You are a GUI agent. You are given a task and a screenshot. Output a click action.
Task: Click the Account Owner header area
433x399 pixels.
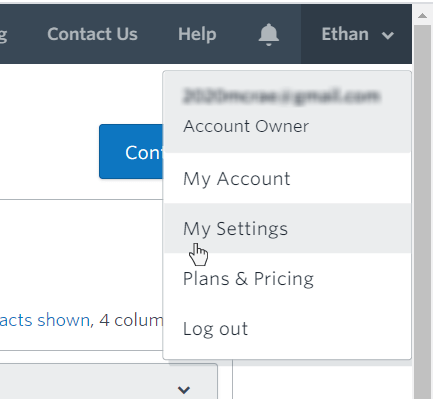287,112
